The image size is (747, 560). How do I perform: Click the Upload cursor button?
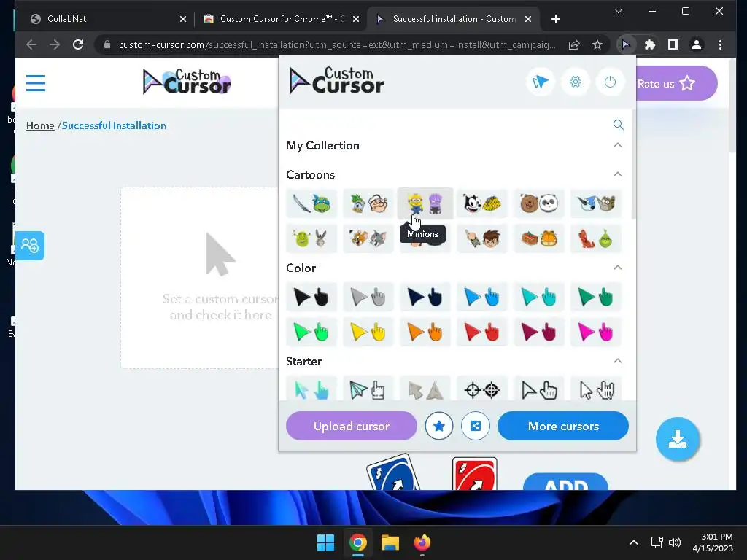point(352,426)
